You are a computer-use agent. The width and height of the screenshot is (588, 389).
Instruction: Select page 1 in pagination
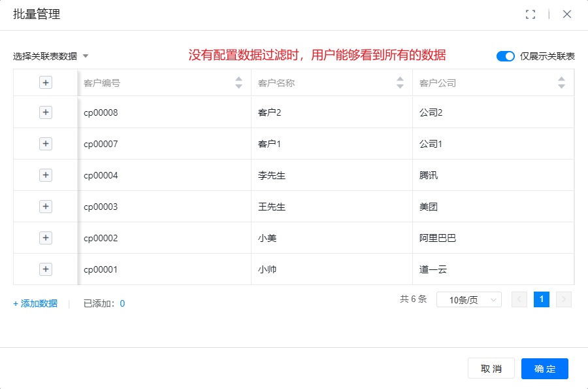click(541, 299)
